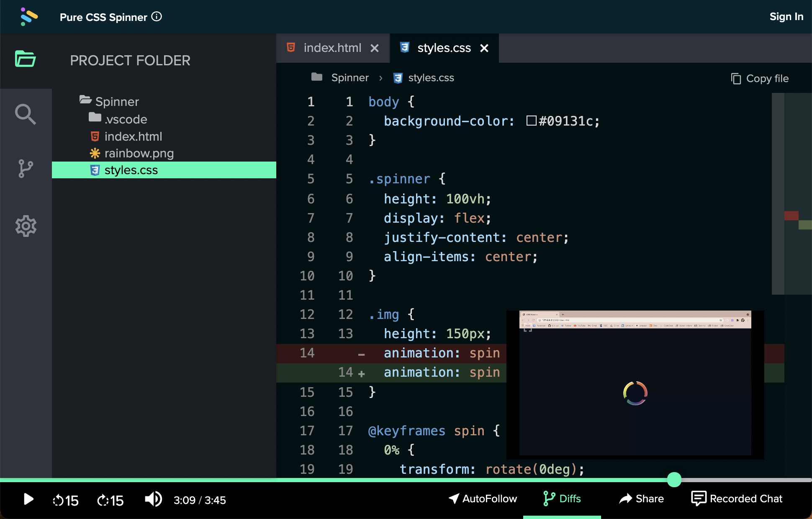Open the source control branch icon
The image size is (812, 519).
click(x=25, y=168)
